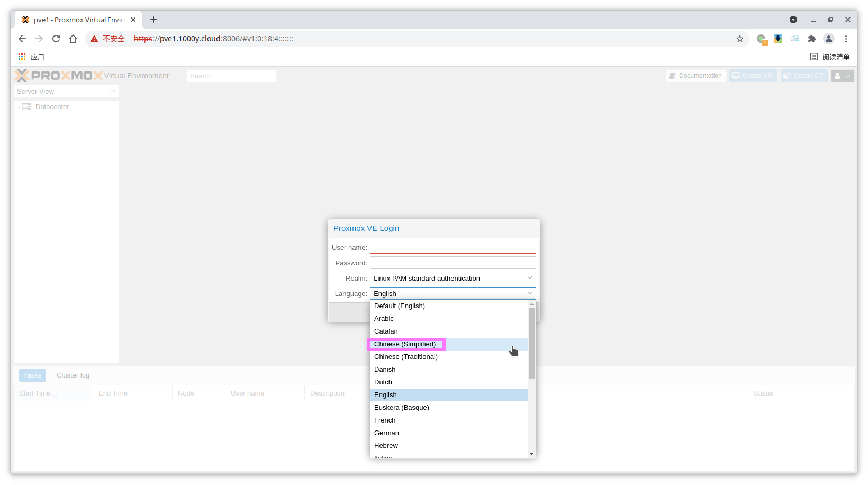Focus the Password field
This screenshot has height=485, width=868.
[453, 263]
